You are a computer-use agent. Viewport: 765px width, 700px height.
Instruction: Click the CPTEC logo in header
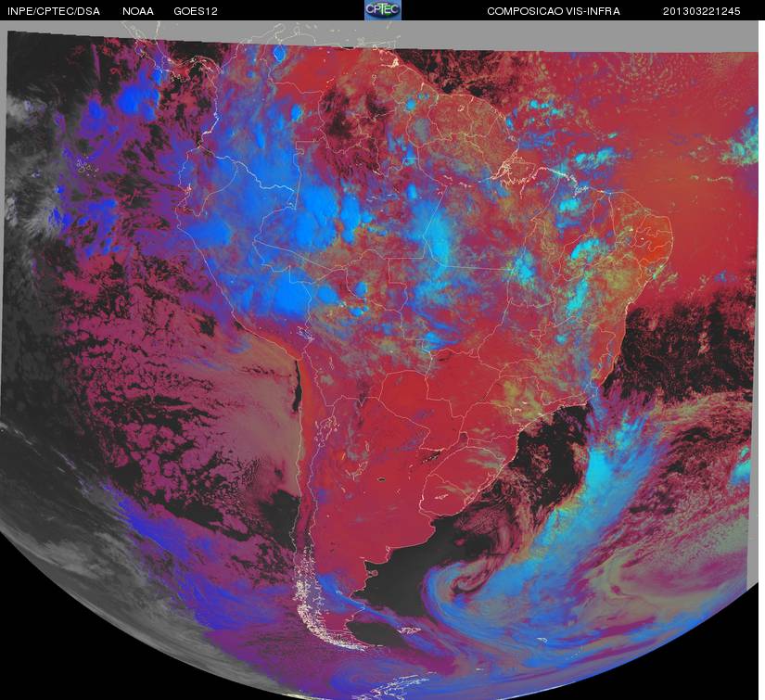[x=383, y=10]
